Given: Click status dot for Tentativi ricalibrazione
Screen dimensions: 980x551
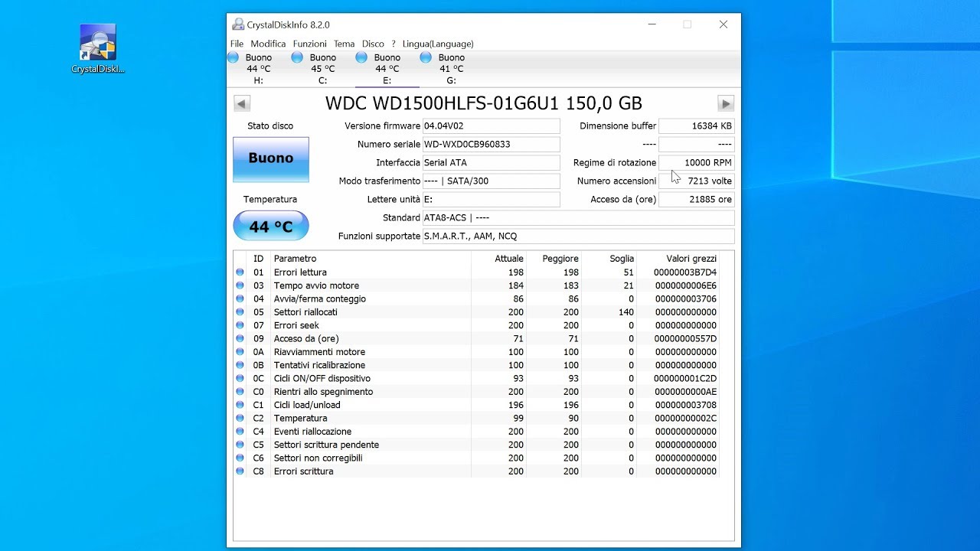Looking at the screenshot, I should [240, 365].
